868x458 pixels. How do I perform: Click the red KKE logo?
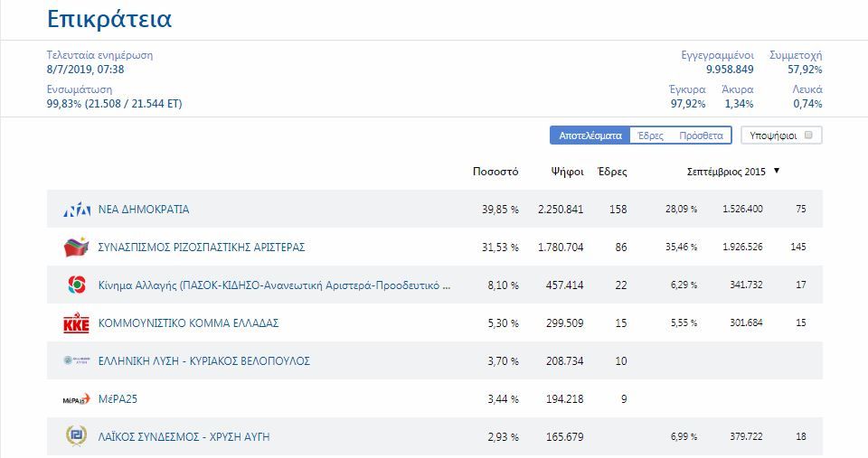76,323
